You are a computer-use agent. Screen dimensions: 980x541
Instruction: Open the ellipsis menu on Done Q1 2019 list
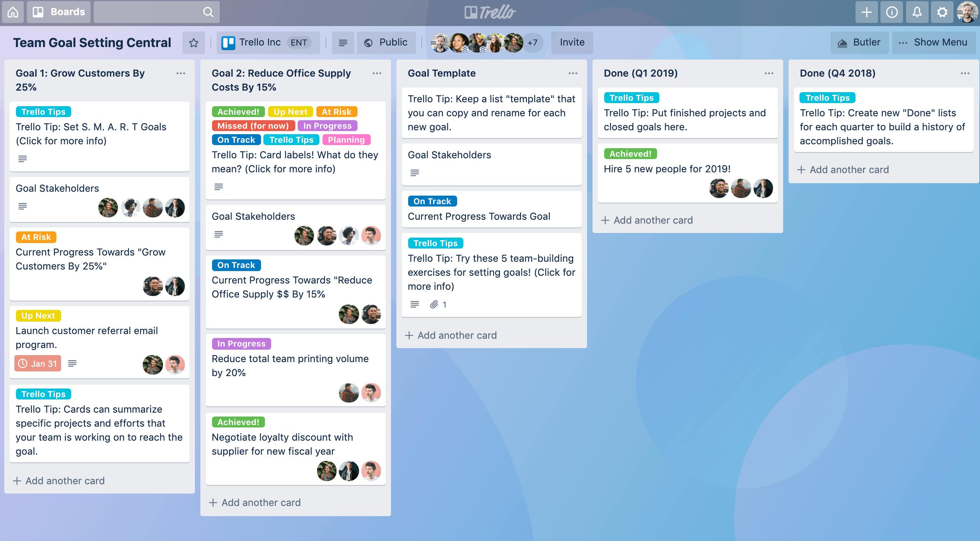click(x=769, y=73)
